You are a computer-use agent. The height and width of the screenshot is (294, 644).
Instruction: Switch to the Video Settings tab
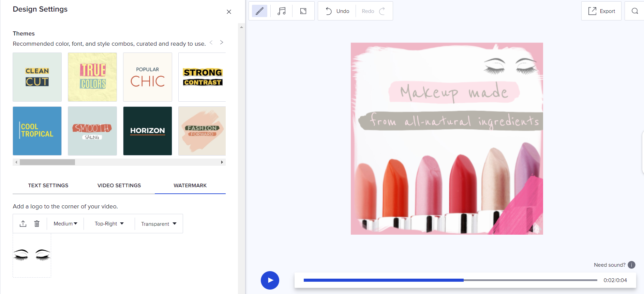pos(119,186)
